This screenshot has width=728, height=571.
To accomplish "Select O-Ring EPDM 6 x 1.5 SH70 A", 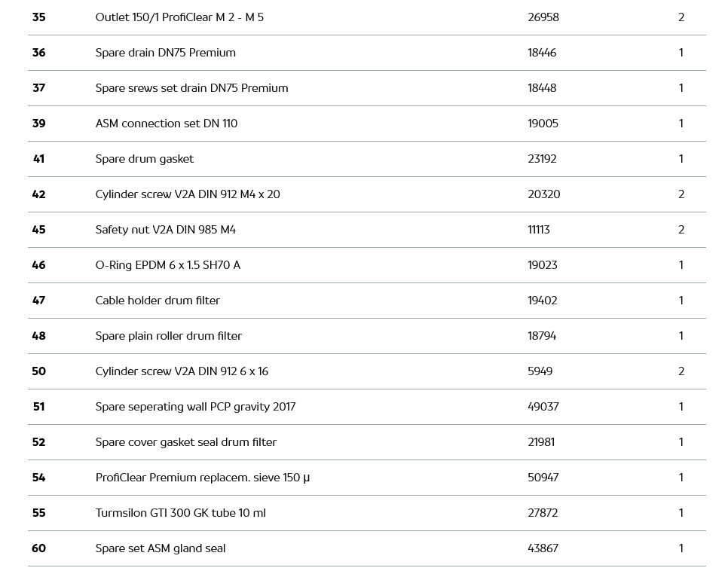I will coord(167,265).
